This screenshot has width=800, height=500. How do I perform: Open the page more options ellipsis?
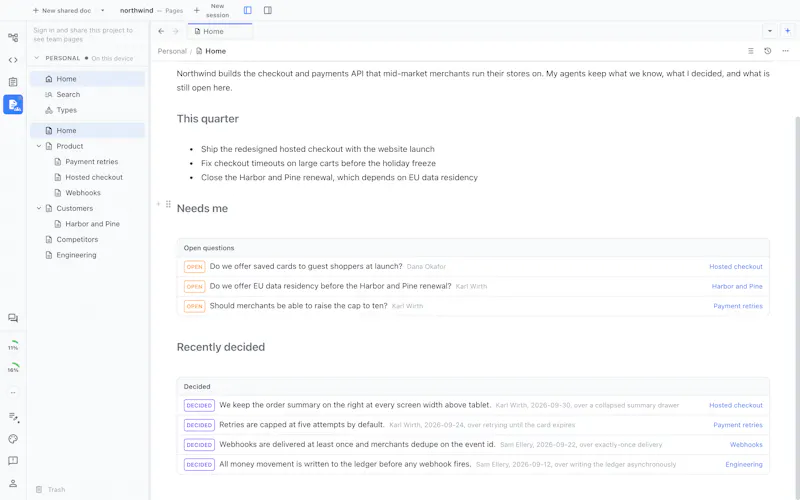point(786,51)
